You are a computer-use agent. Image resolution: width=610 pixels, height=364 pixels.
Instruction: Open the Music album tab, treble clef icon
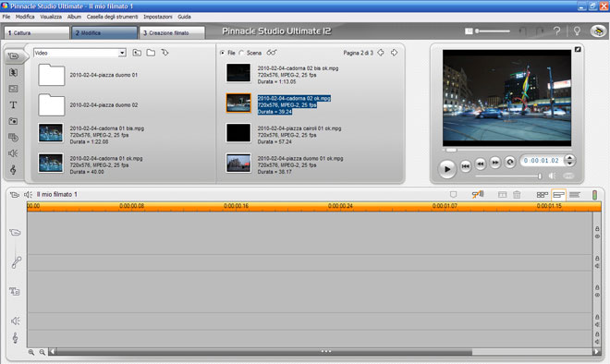(x=13, y=170)
